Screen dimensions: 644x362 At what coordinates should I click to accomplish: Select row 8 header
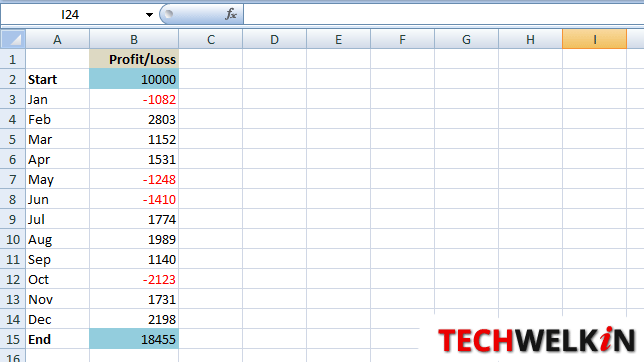coord(13,199)
